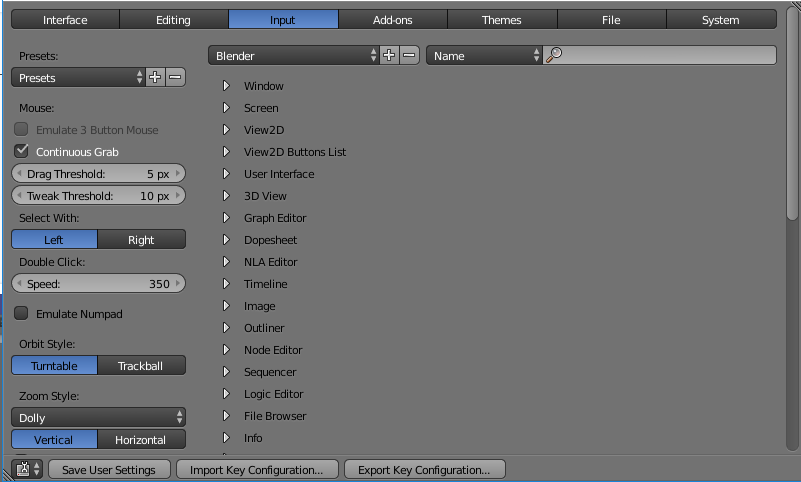
Task: Click Save User Settings button
Action: pos(109,469)
